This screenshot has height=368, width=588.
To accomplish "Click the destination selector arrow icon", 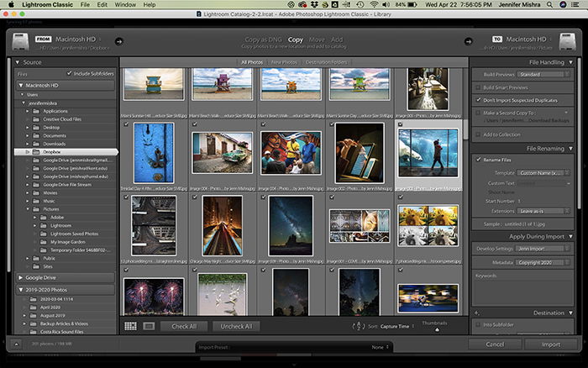I will [x=469, y=41].
